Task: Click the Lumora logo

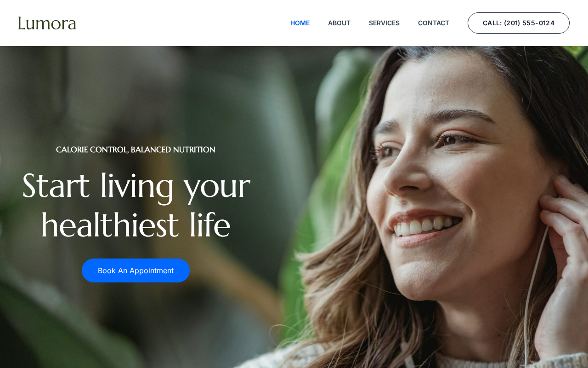Action: 47,23
